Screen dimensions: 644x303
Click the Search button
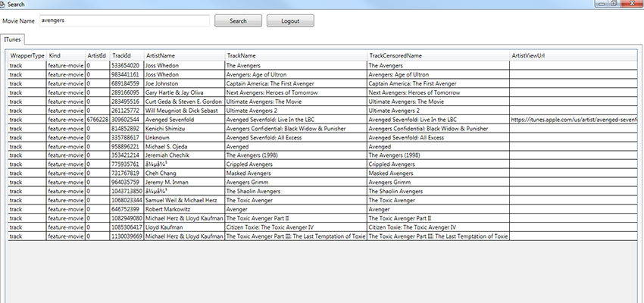[238, 21]
